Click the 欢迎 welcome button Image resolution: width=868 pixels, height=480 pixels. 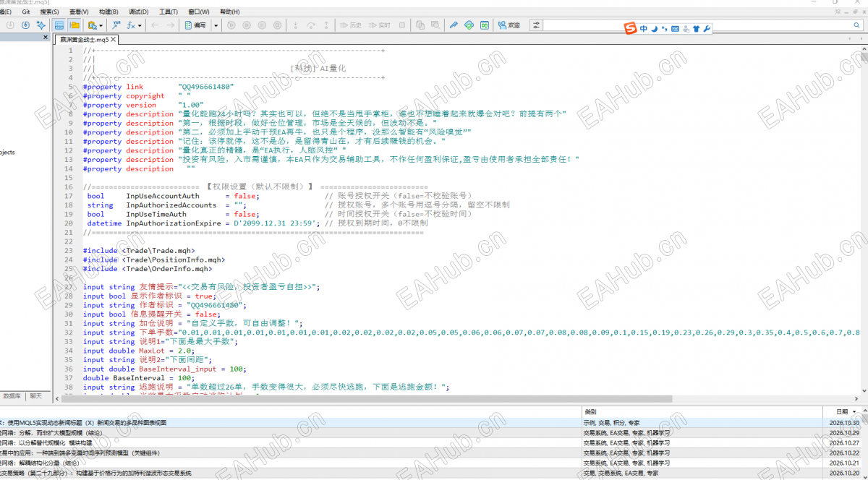click(x=509, y=25)
